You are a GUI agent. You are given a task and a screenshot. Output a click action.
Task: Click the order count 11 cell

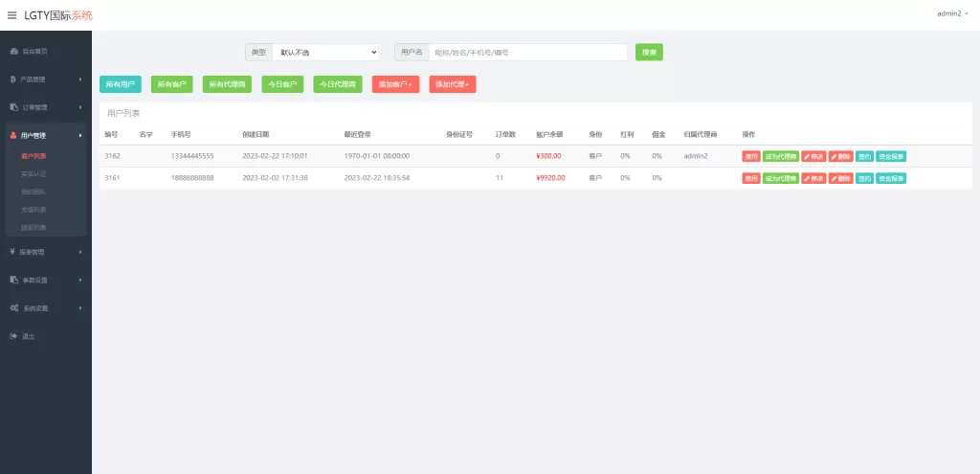click(499, 177)
